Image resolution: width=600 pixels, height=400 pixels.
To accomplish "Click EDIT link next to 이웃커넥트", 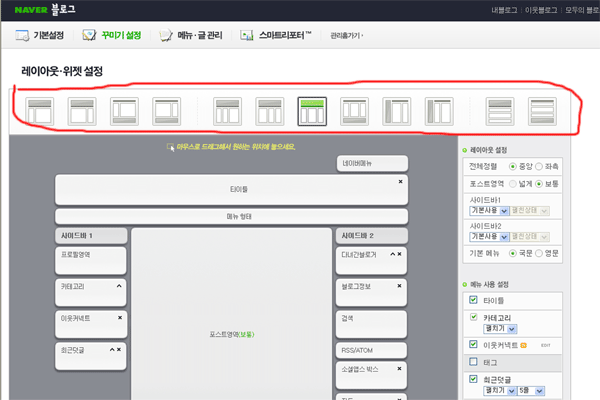I will click(x=546, y=345).
